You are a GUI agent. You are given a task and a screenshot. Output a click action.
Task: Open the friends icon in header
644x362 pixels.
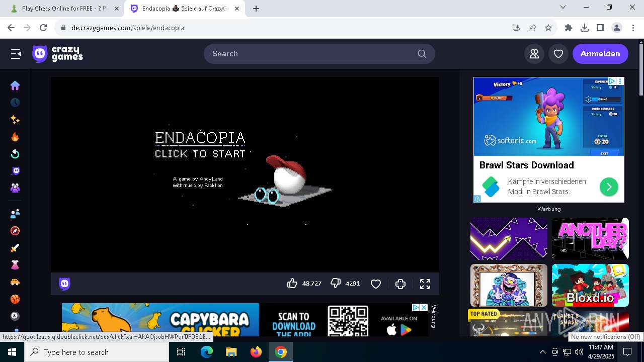coord(534,54)
